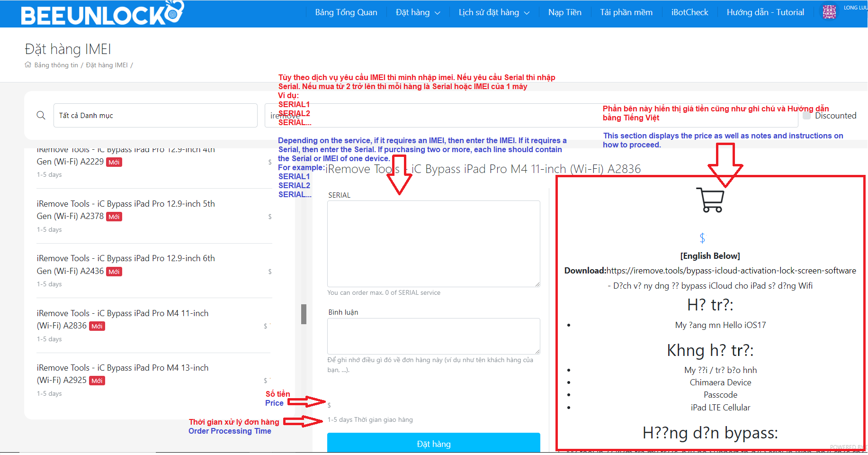Viewport: 868px width, 455px height.
Task: Open Tải phần mềm menu item
Action: coord(626,12)
